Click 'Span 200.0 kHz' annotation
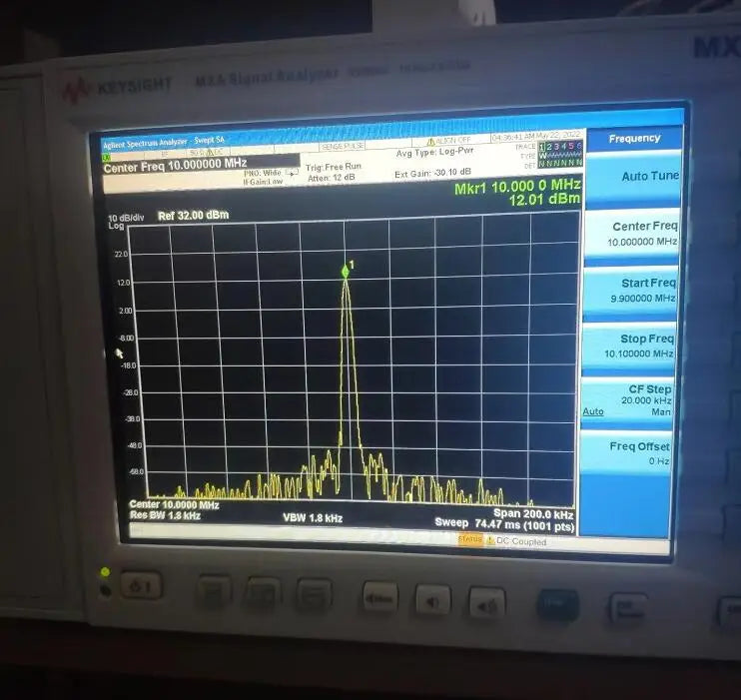 coord(533,514)
